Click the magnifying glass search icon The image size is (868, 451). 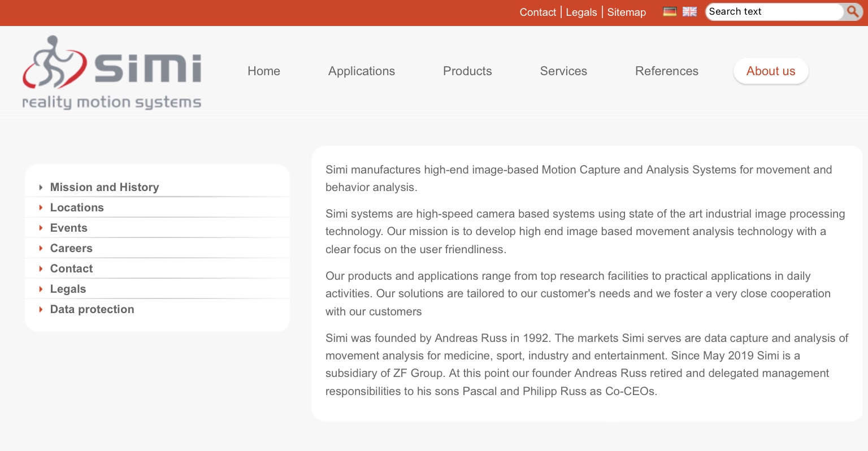click(852, 12)
